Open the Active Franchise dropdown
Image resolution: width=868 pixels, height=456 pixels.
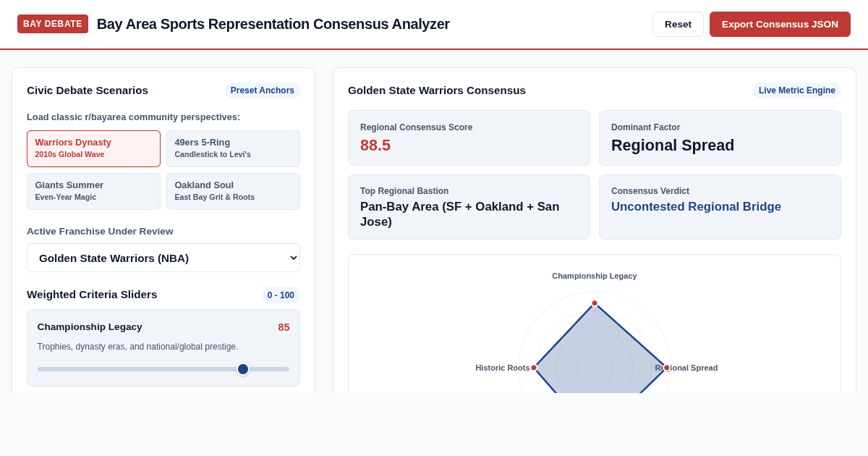point(163,258)
